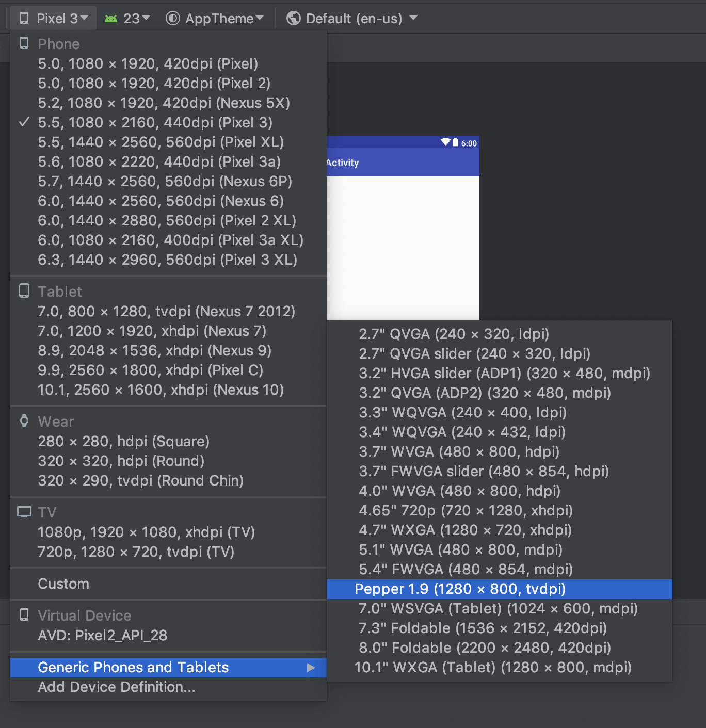The height and width of the screenshot is (728, 706).
Task: Click the TV category icon
Action: click(x=24, y=512)
